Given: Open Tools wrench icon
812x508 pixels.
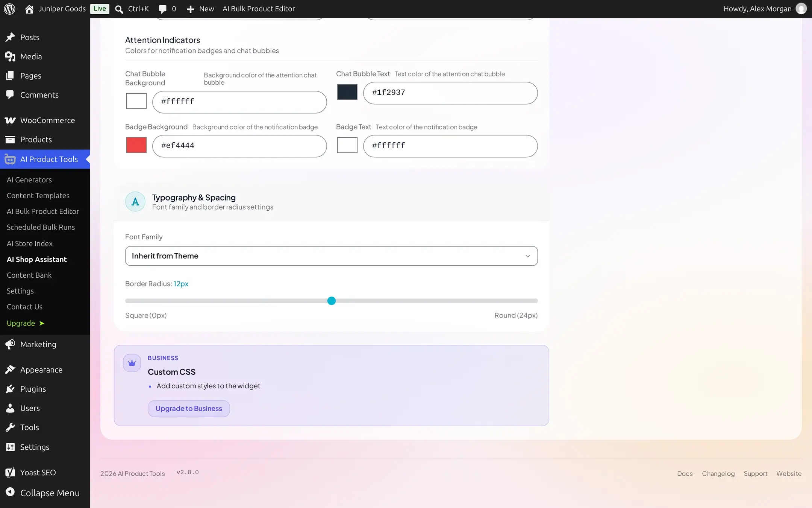Looking at the screenshot, I should [x=10, y=427].
